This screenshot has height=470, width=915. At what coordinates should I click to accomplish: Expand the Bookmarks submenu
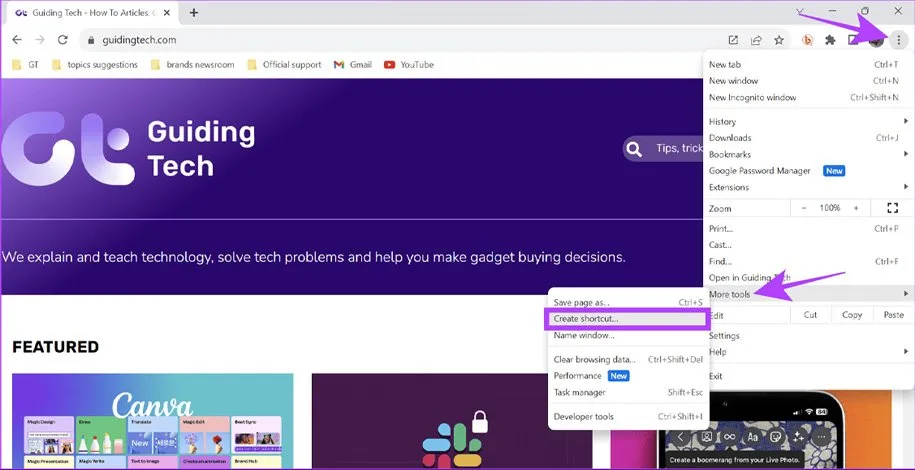point(809,154)
